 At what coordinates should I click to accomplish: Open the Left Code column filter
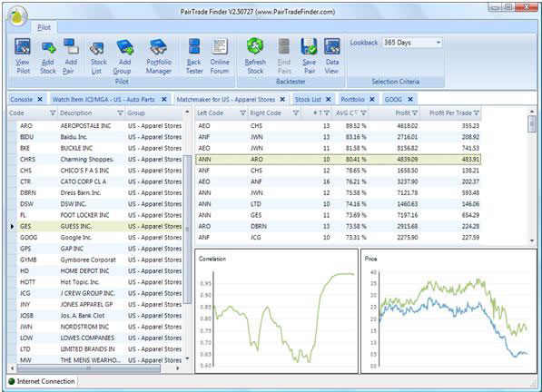point(242,113)
